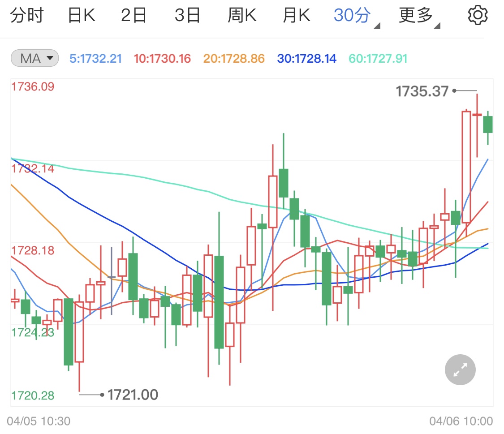Click the y-axis label 1728.18
This screenshot has height=434, width=504.
click(33, 250)
